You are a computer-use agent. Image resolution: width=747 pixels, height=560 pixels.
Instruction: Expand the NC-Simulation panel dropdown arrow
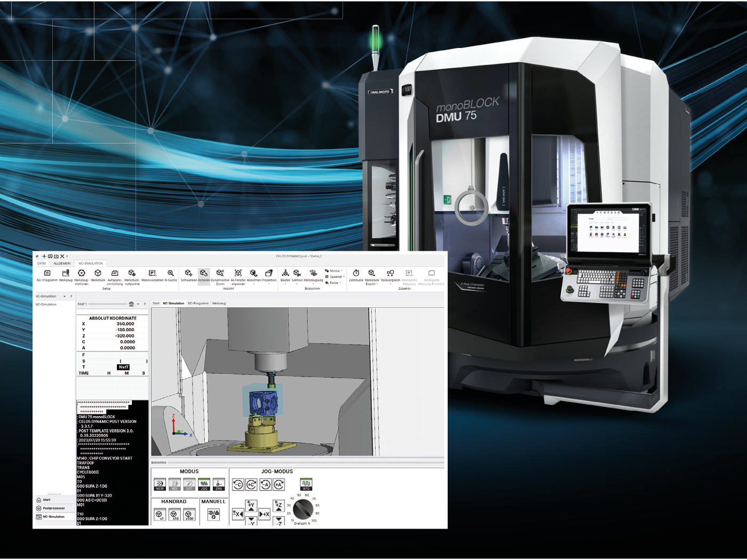(65, 297)
